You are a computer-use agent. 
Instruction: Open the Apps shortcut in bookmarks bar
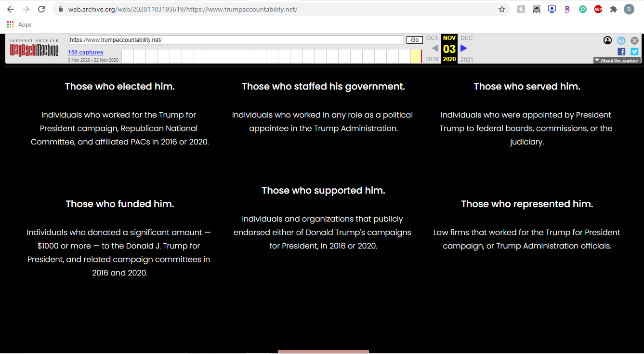click(x=19, y=25)
